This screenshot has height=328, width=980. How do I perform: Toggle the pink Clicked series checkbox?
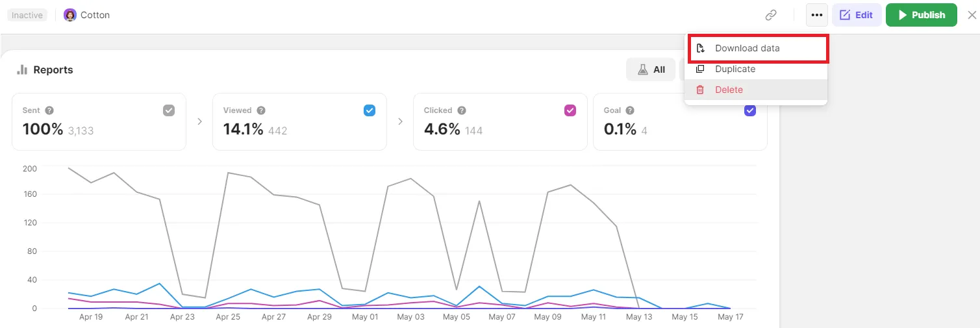(570, 111)
